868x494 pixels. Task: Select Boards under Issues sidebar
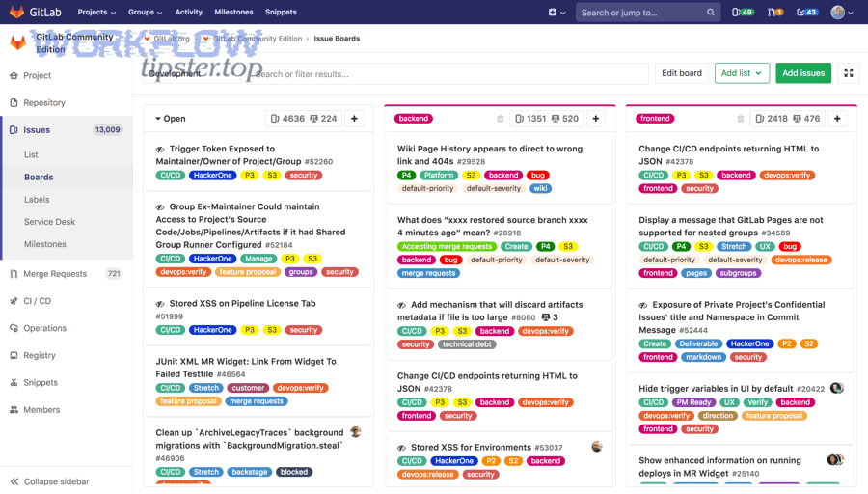coord(39,178)
